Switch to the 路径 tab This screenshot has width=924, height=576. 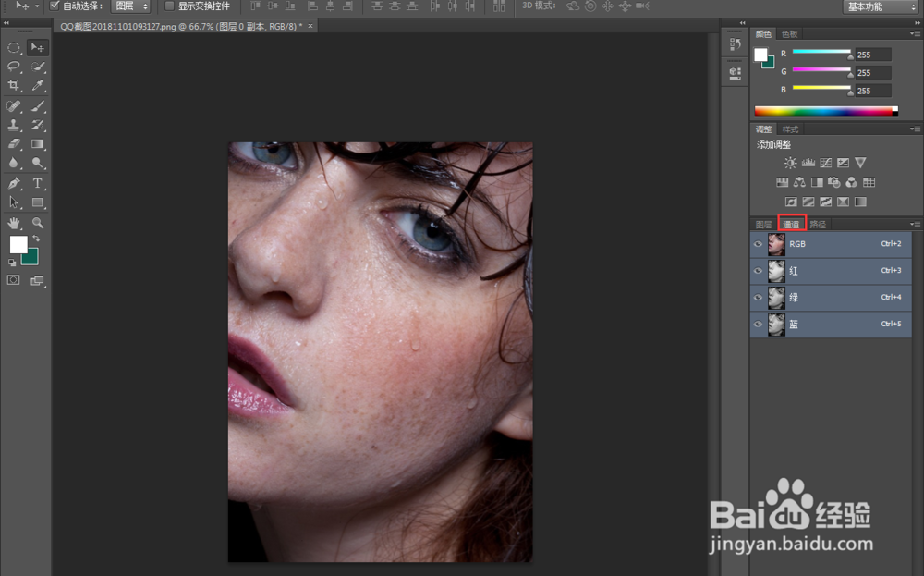[x=818, y=225]
